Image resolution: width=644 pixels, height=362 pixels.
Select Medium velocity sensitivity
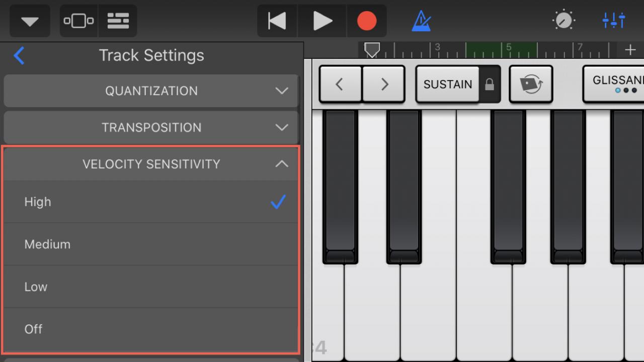click(x=151, y=244)
